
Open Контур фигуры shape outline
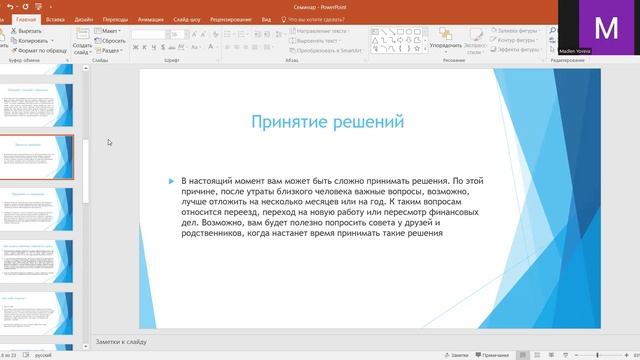(513, 40)
